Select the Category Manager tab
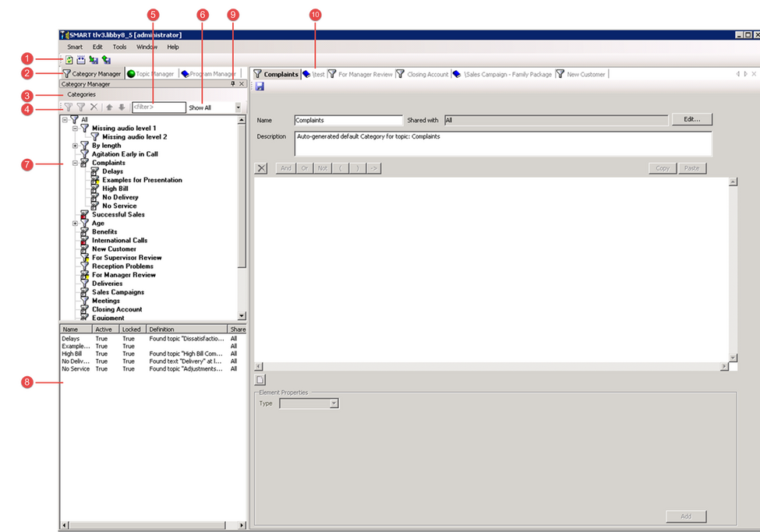Viewport: 760px width, 532px height. pos(92,74)
